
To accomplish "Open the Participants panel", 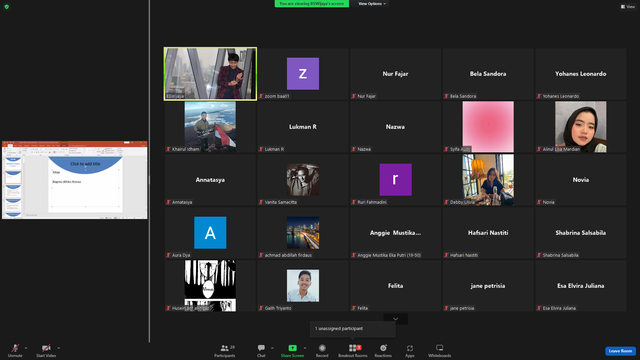I will (224, 350).
